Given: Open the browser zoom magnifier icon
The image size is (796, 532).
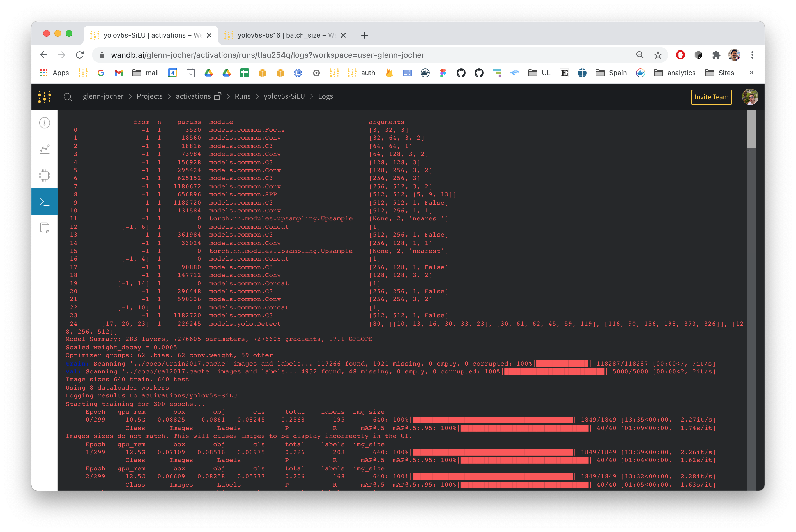Looking at the screenshot, I should (640, 55).
